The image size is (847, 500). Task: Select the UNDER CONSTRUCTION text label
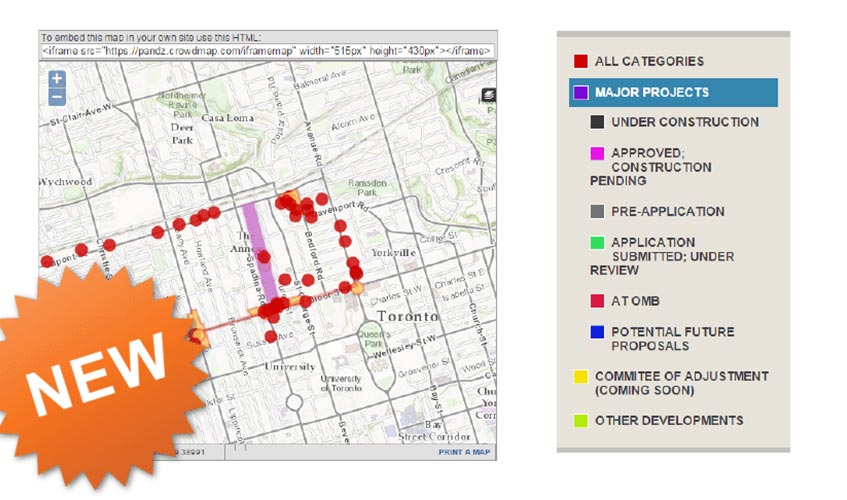[684, 122]
